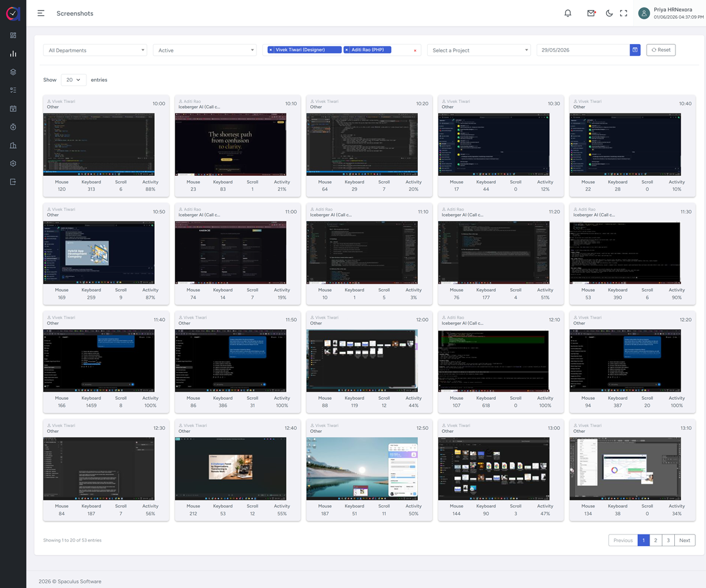Image resolution: width=706 pixels, height=588 pixels.
Task: Open the 13:10 screenshot thumbnail
Action: click(625, 469)
